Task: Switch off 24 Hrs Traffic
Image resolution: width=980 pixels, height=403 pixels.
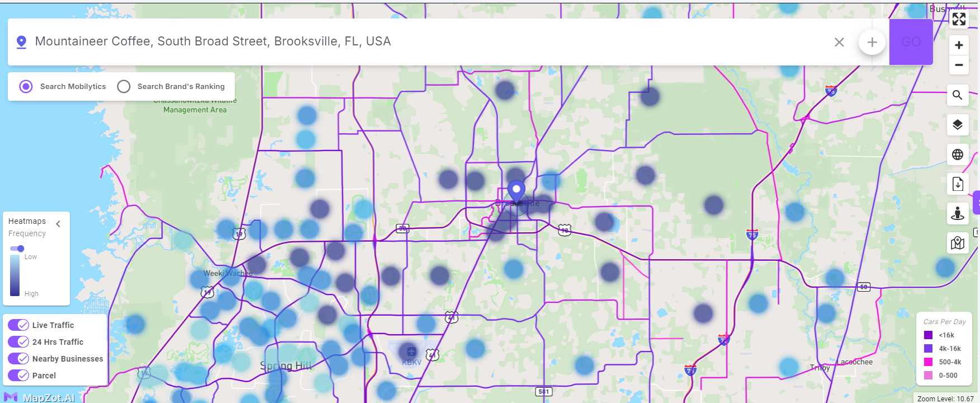Action: coord(18,342)
